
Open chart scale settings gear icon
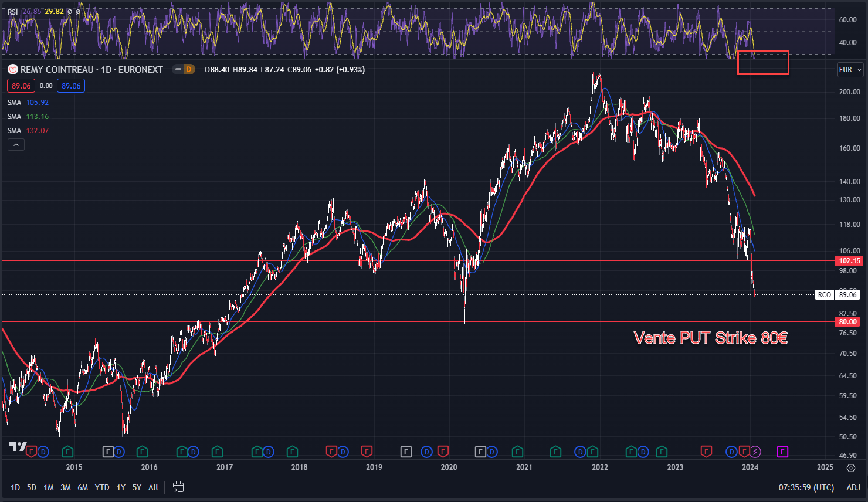pos(851,467)
